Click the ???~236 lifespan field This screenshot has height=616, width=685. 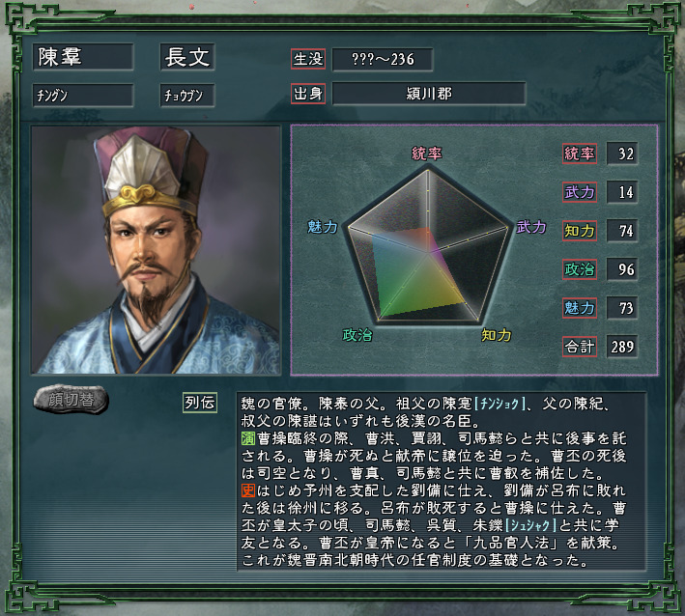(383, 59)
